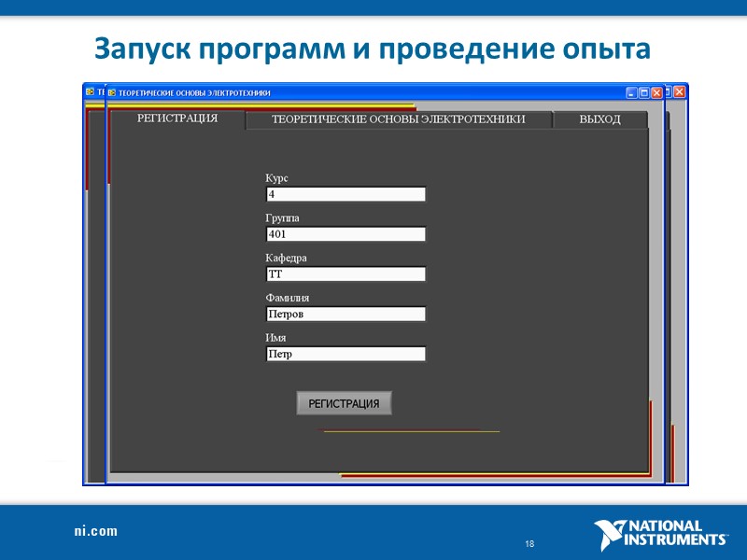This screenshot has height=560, width=747.
Task: Click the red window border frame
Action: (652, 439)
